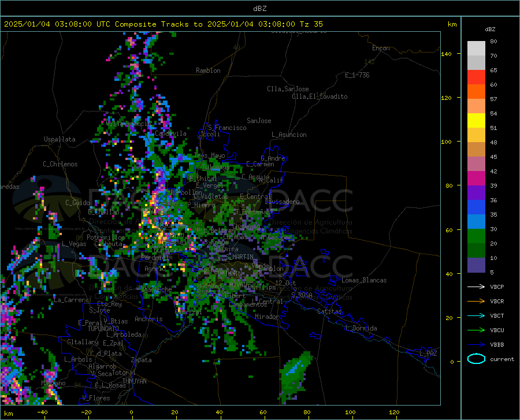Click the 'L_PAZ' map label
This screenshot has width=520, height=420.
point(428,354)
